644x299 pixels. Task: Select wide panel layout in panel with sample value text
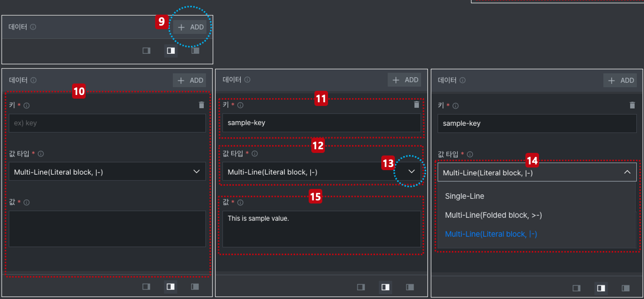coord(410,287)
